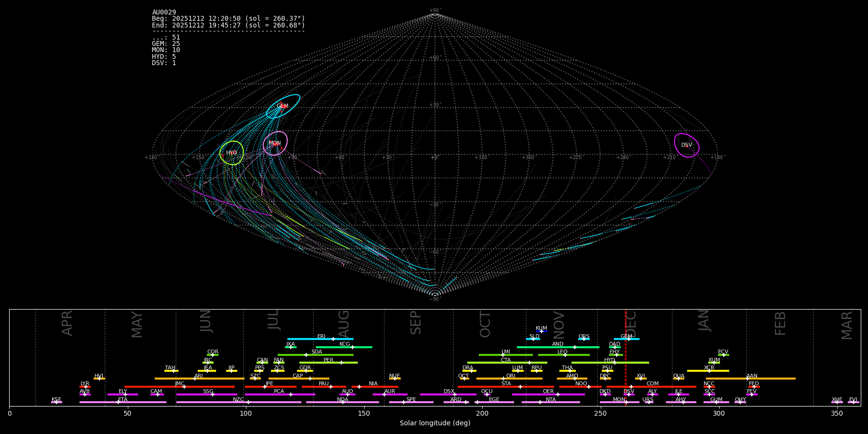Viewport: 868px width, 434px height.
Task: Select the magenta DSV radiant circle
Action: (x=687, y=145)
